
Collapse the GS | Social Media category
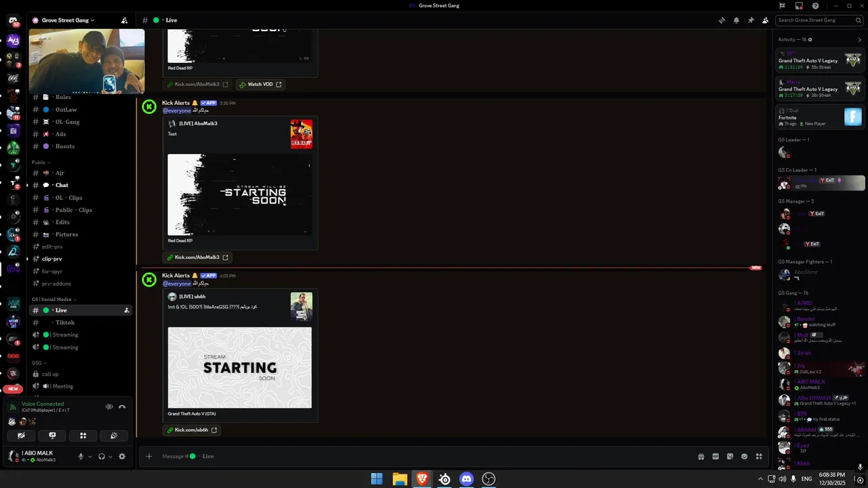(54, 299)
